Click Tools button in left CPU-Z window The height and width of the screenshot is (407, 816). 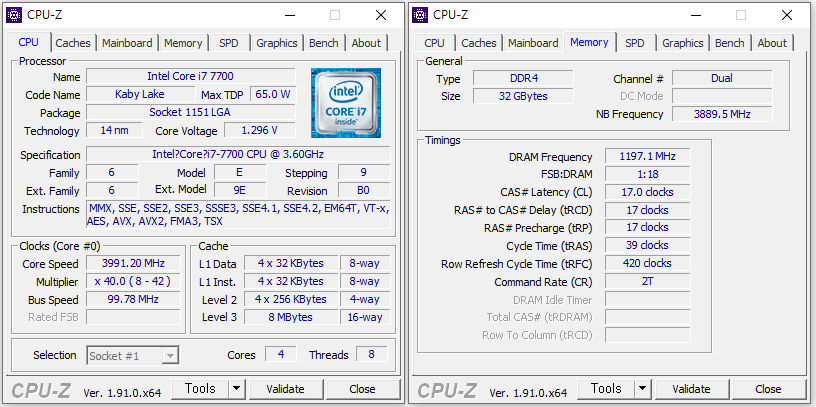point(200,389)
